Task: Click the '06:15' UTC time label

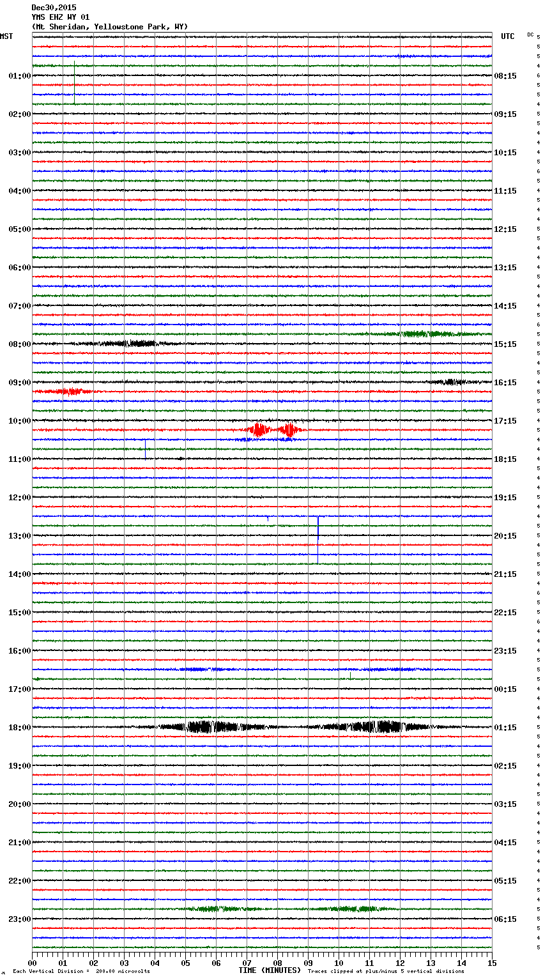Action: [505, 919]
